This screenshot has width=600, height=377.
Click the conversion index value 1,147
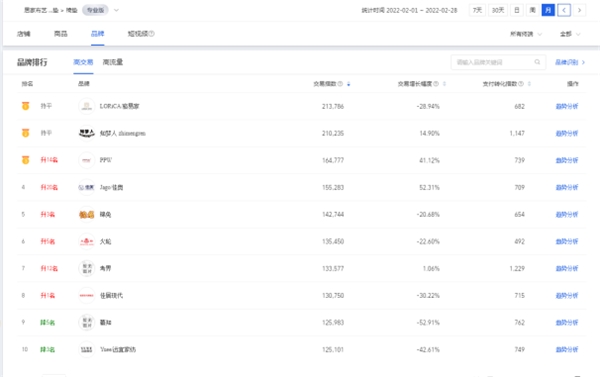coord(517,133)
